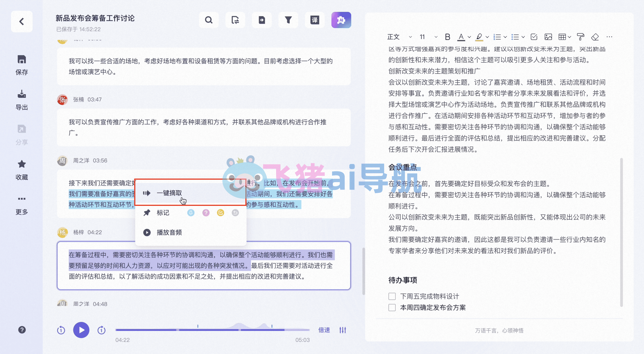Click the notes panel scrollbar

pos(622,232)
